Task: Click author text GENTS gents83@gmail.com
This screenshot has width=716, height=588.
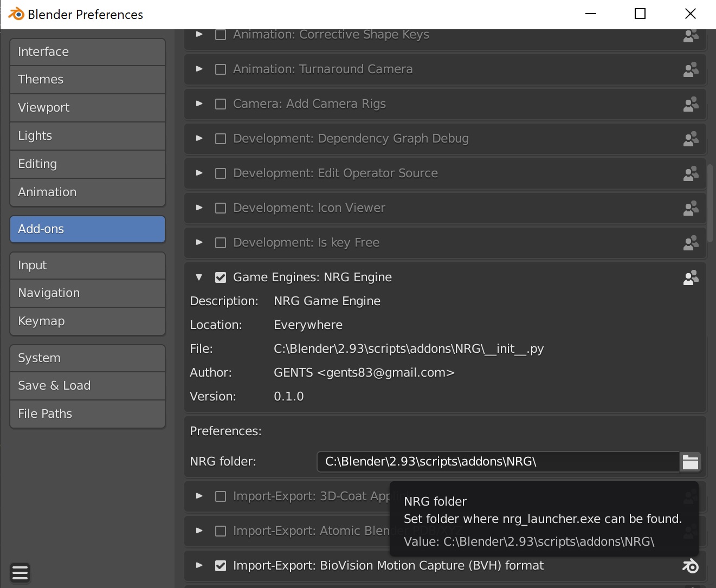Action: [x=364, y=373]
